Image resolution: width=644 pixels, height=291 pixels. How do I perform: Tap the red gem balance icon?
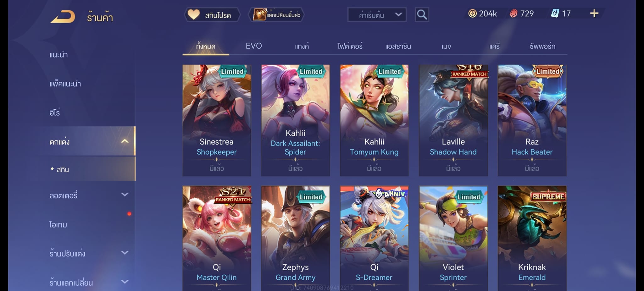click(x=514, y=14)
